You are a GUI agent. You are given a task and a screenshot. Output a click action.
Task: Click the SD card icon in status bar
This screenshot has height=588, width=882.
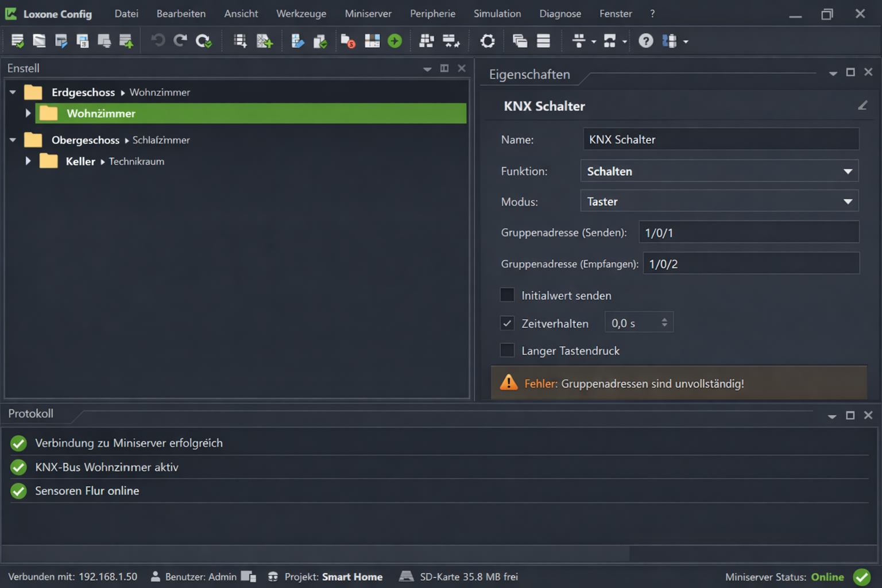(x=406, y=576)
